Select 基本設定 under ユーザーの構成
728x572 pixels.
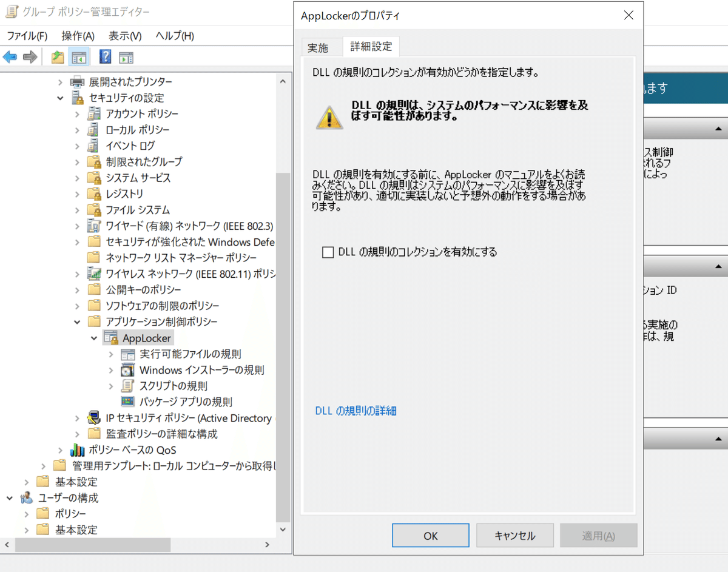click(x=76, y=530)
